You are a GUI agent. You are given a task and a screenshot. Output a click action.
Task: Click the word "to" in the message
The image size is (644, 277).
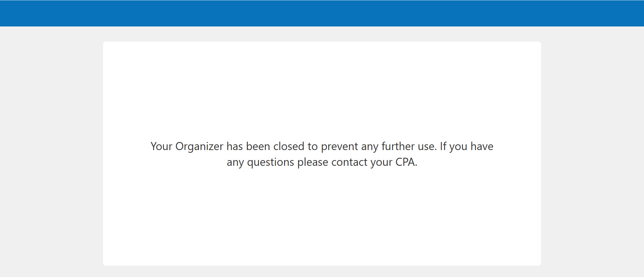pos(313,146)
